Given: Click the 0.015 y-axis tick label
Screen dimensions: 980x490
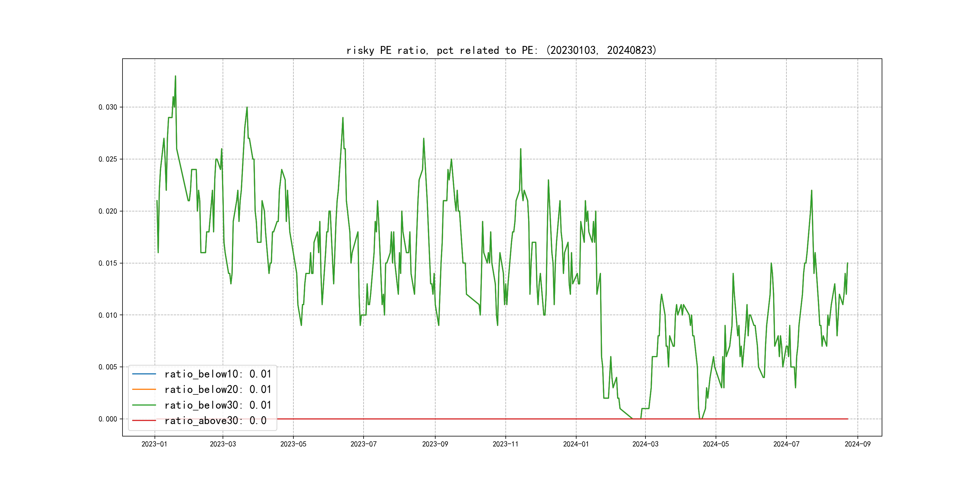Looking at the screenshot, I should click(108, 263).
